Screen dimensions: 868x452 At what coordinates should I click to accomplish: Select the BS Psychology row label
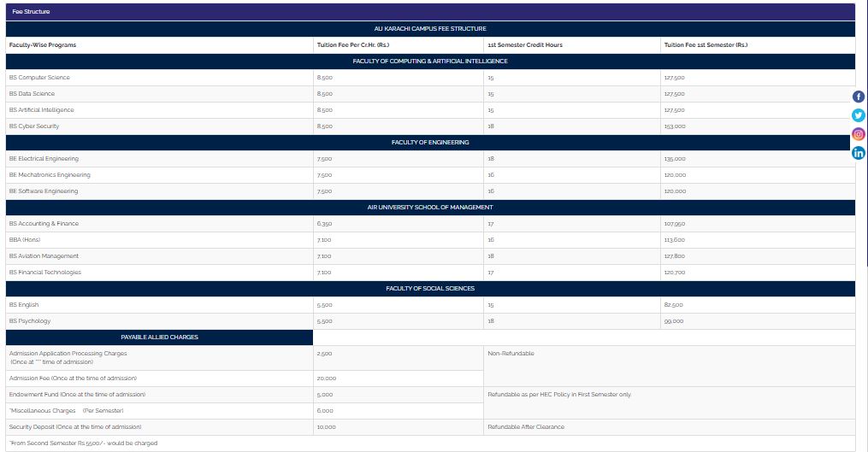pos(29,321)
